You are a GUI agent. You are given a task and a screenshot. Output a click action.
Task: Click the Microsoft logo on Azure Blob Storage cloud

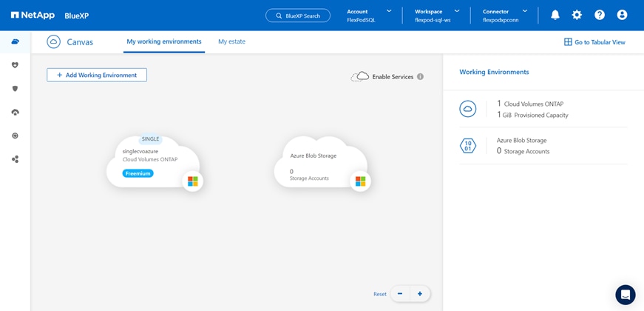coord(360,181)
